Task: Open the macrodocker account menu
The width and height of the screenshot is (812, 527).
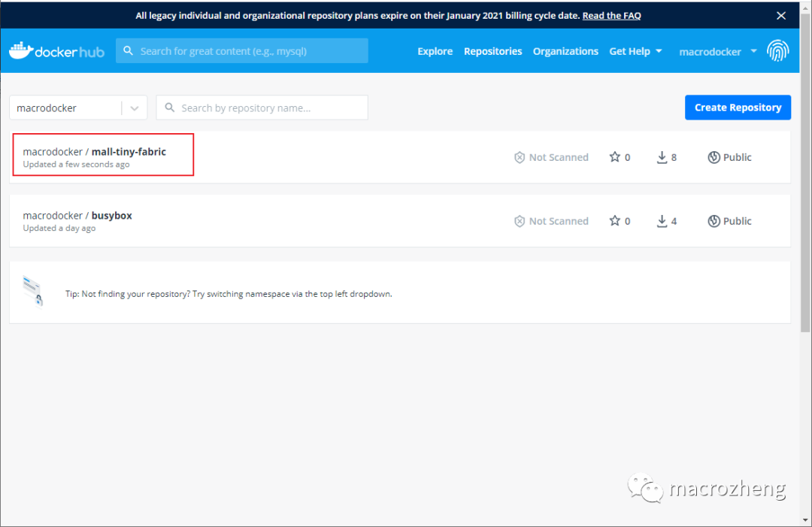Action: 718,51
